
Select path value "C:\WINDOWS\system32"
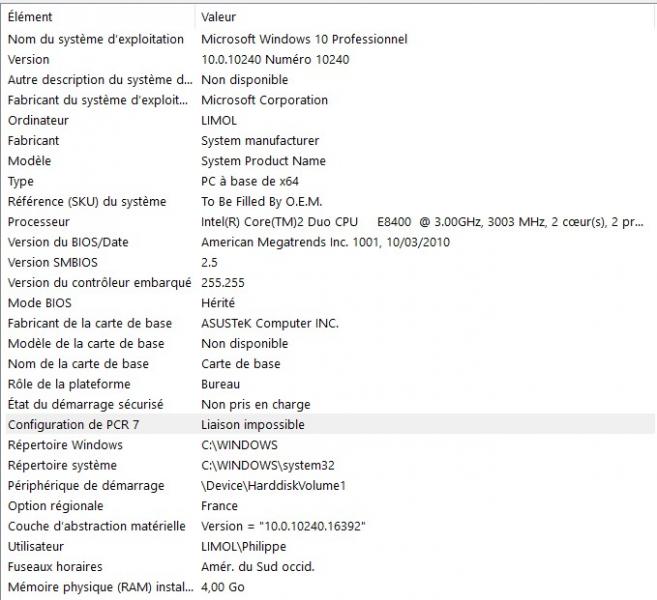click(268, 465)
